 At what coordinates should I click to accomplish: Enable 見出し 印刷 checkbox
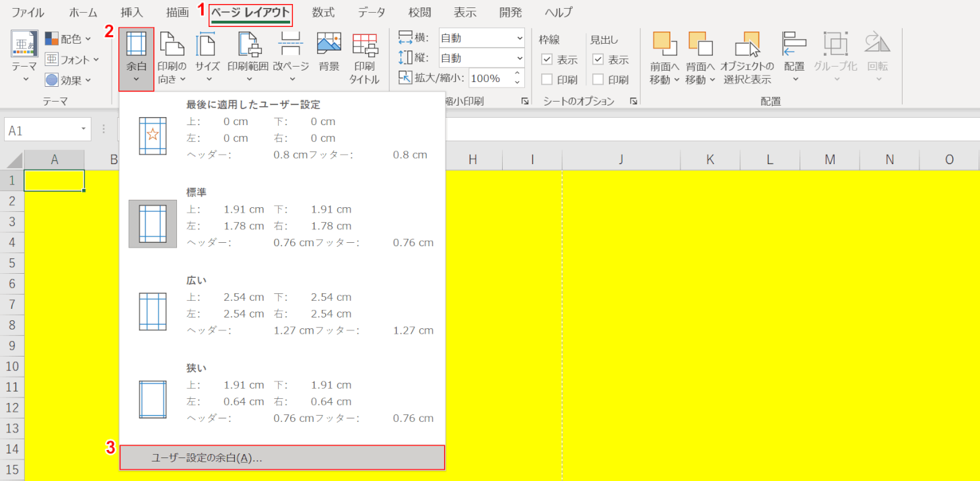coord(599,79)
